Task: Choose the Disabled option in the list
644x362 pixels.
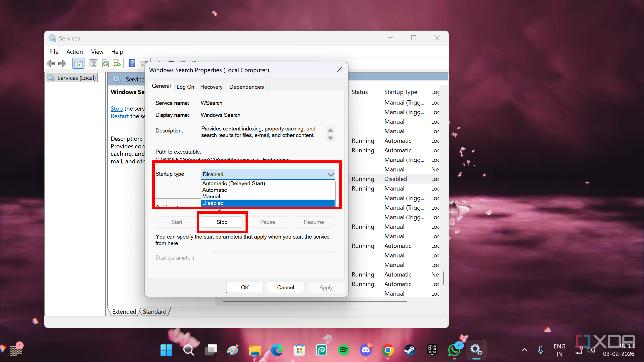Action: click(268, 203)
